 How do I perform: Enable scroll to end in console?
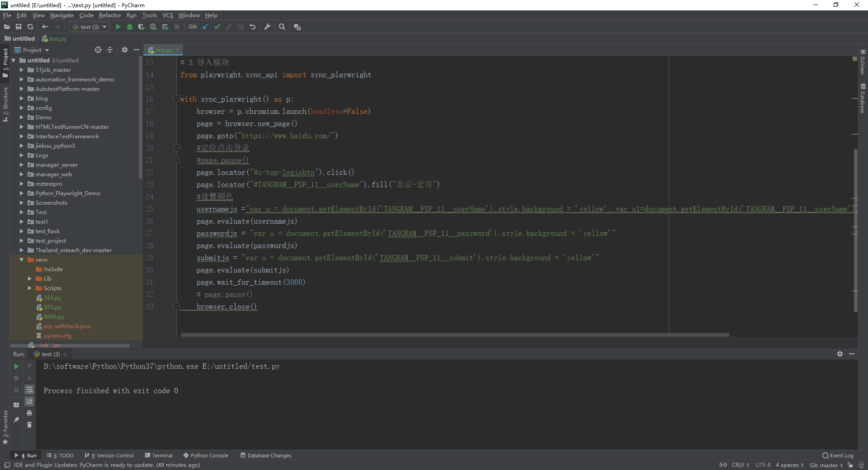click(30, 401)
